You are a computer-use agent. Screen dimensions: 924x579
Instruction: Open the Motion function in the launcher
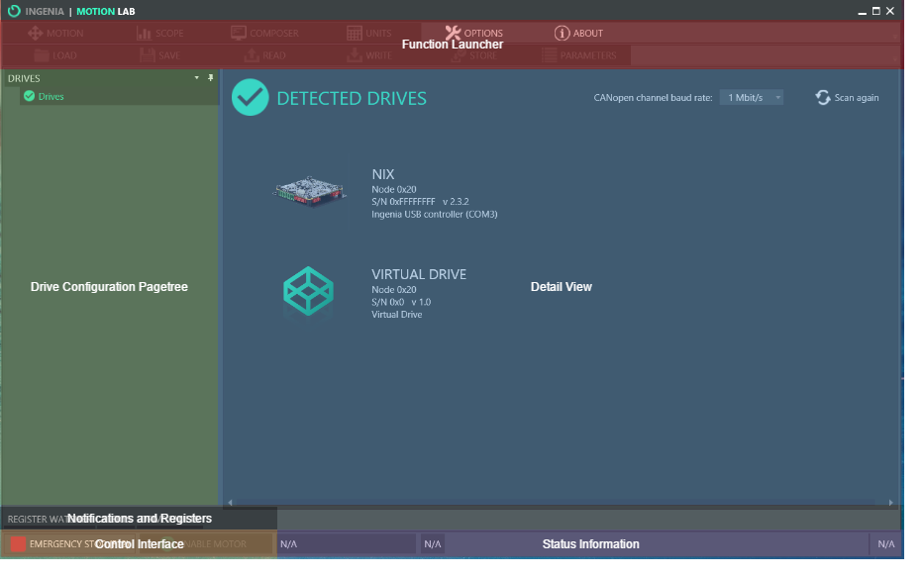coord(56,33)
